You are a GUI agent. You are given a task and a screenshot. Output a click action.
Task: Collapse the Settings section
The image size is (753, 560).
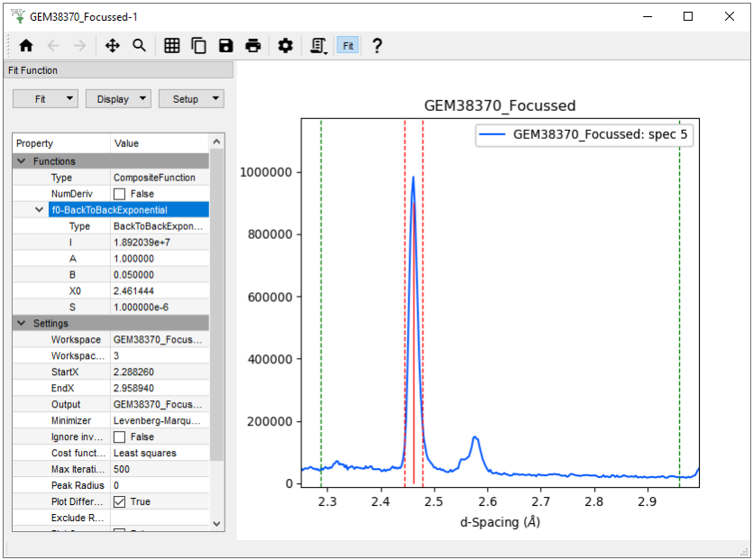22,324
